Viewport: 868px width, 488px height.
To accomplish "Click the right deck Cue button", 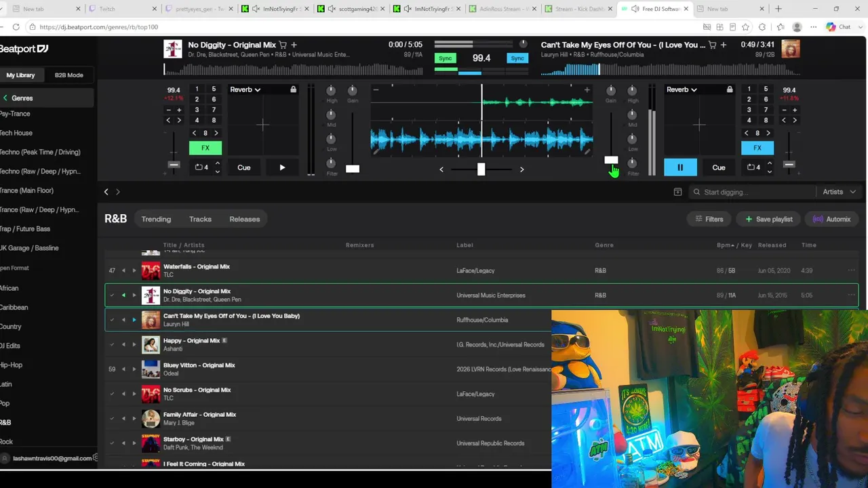I will (x=719, y=167).
